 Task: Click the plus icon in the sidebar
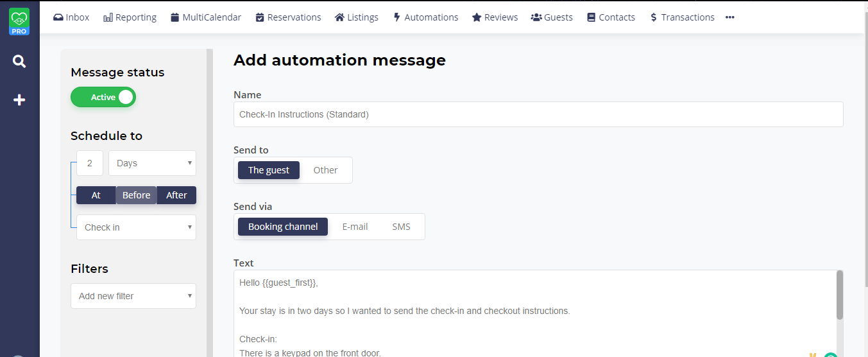[x=19, y=100]
